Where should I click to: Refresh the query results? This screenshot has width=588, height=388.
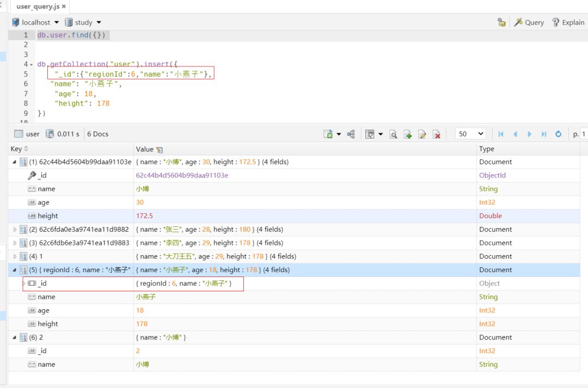[558, 134]
